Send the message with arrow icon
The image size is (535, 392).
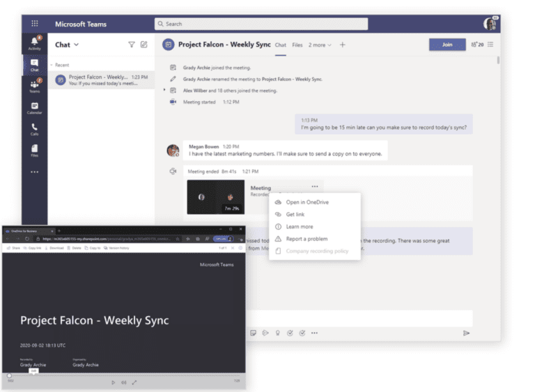click(467, 333)
